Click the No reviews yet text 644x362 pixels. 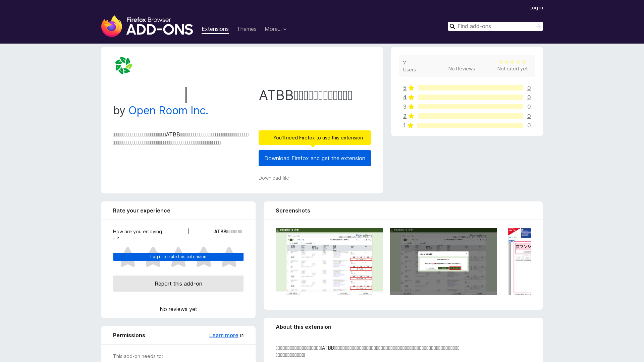click(x=178, y=309)
